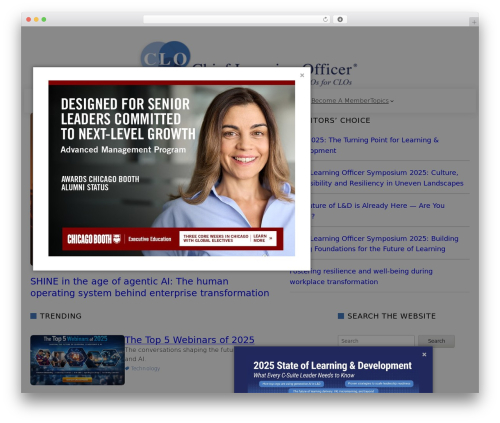
Task: Open the browser downloads icon
Action: 340,19
